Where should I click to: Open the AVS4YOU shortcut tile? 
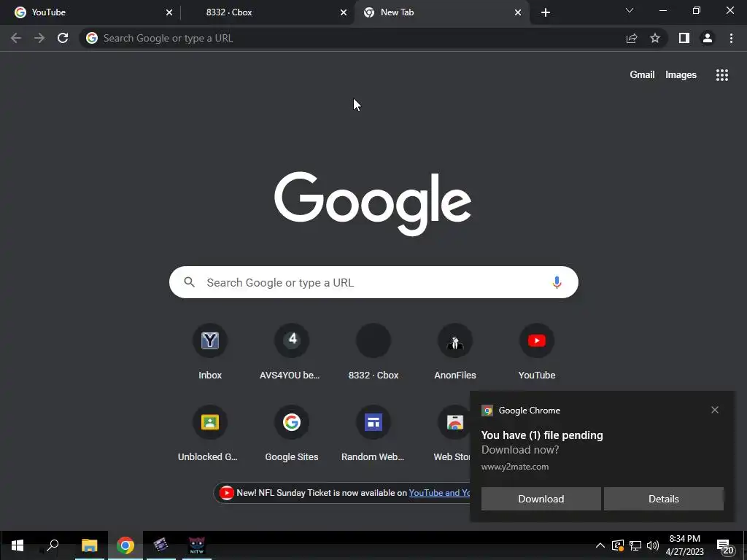(x=292, y=351)
